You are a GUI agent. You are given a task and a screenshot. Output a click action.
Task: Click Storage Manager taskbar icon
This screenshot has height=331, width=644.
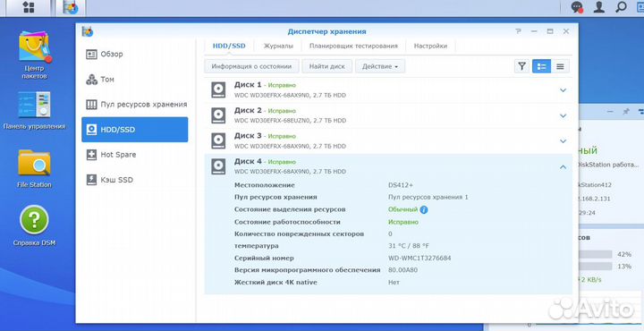tap(71, 8)
